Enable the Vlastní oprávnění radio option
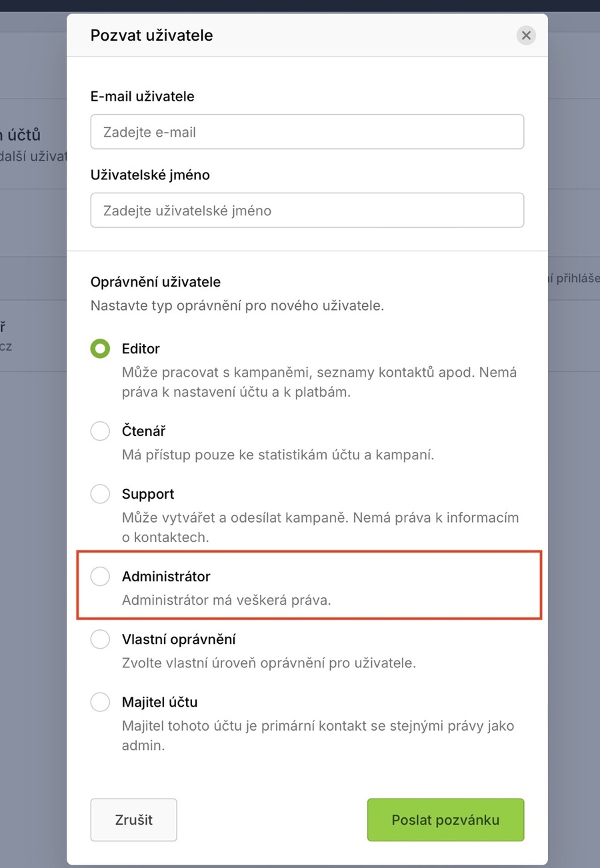600x868 pixels. pos(100,639)
